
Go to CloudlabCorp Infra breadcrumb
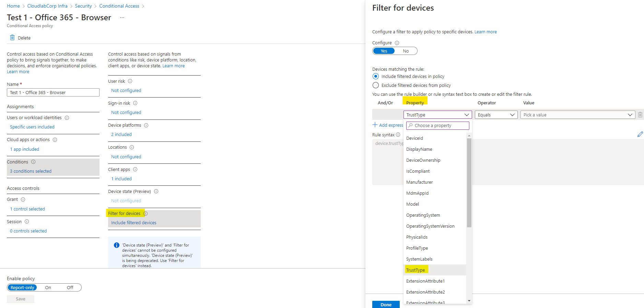pyautogui.click(x=47, y=6)
